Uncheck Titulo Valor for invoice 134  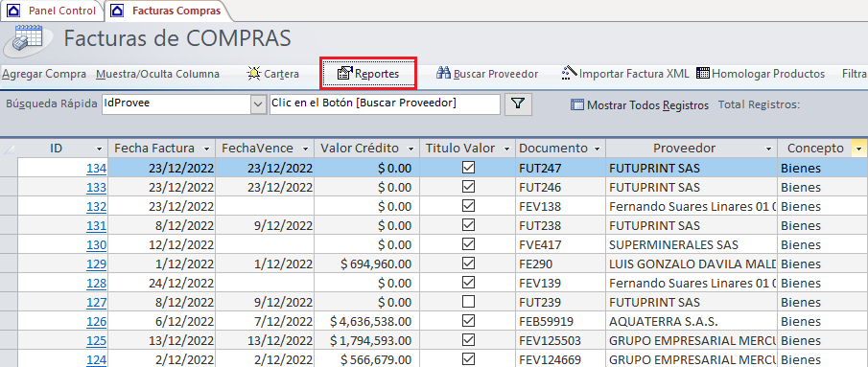468,168
